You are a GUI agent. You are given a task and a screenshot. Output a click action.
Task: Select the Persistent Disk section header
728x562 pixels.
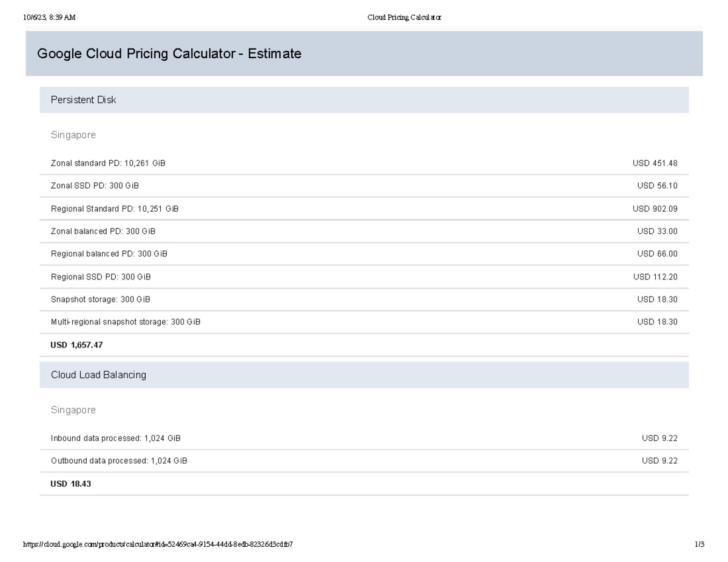click(x=364, y=99)
